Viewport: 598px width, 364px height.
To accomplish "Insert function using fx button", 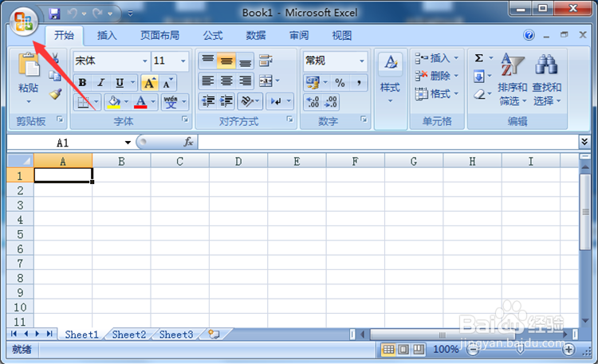I will pos(188,142).
